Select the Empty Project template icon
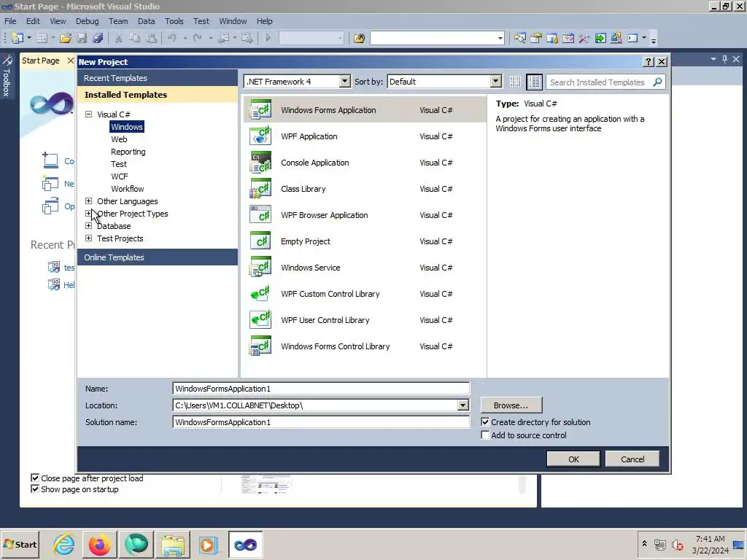This screenshot has height=560, width=747. (x=260, y=241)
